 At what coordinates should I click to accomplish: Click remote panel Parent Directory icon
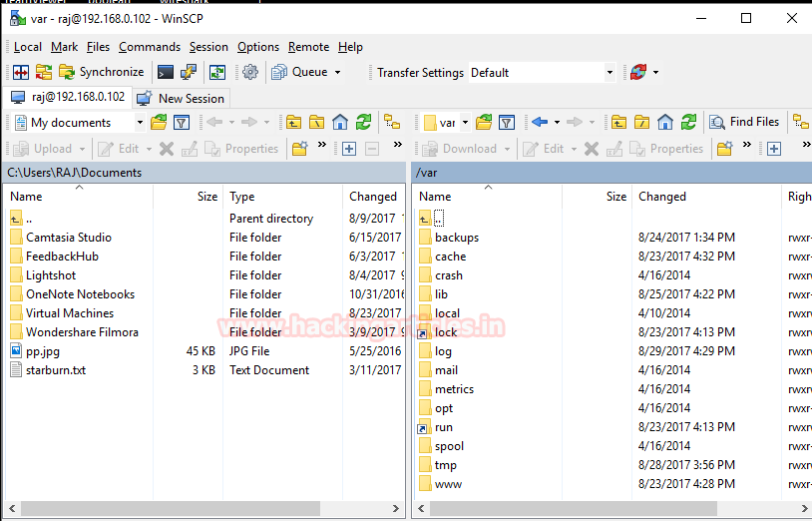pos(618,123)
